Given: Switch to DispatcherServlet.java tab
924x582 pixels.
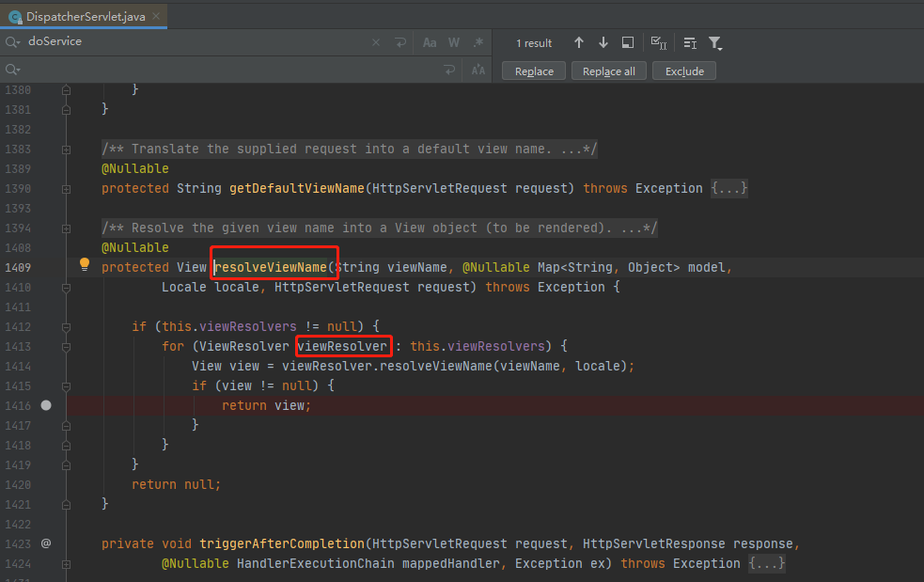Looking at the screenshot, I should [x=81, y=15].
